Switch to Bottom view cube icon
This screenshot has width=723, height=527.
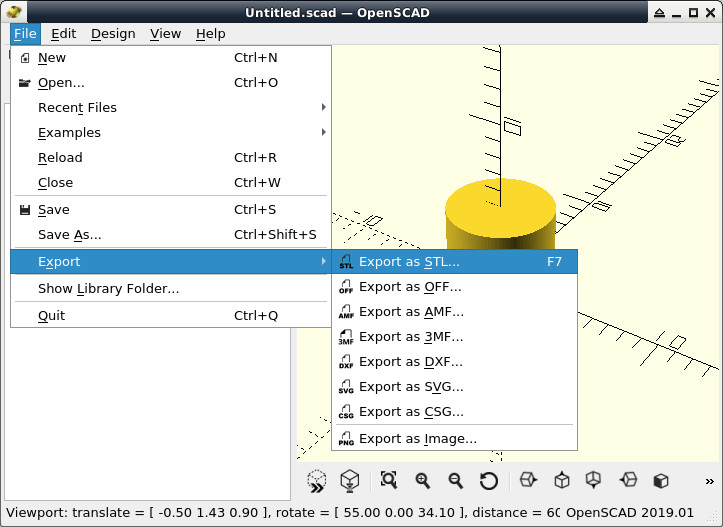click(x=593, y=480)
